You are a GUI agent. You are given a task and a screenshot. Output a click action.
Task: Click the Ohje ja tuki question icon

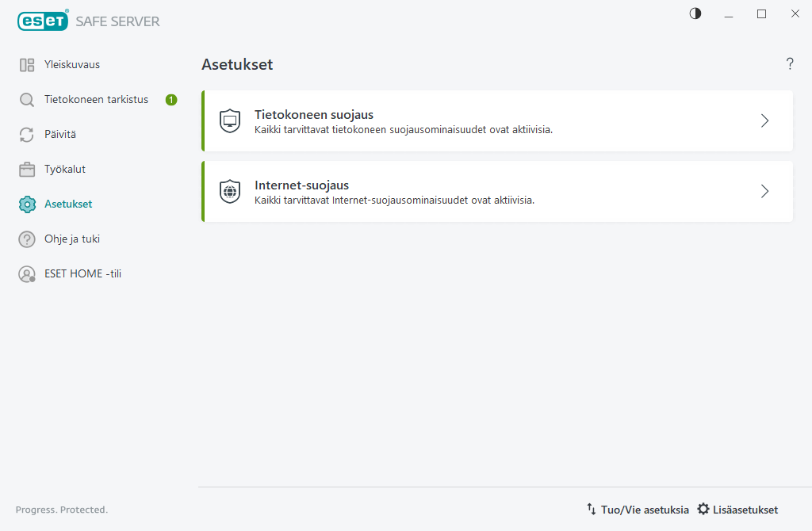(27, 239)
